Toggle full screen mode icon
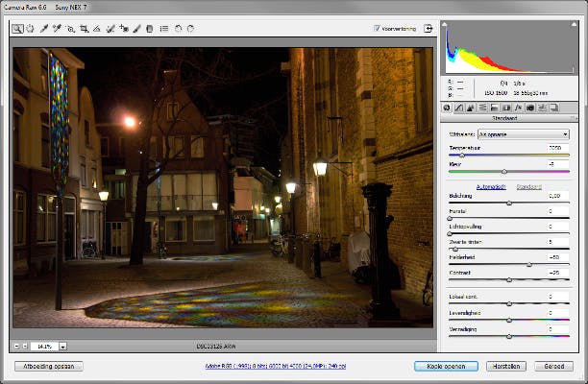 pos(427,29)
